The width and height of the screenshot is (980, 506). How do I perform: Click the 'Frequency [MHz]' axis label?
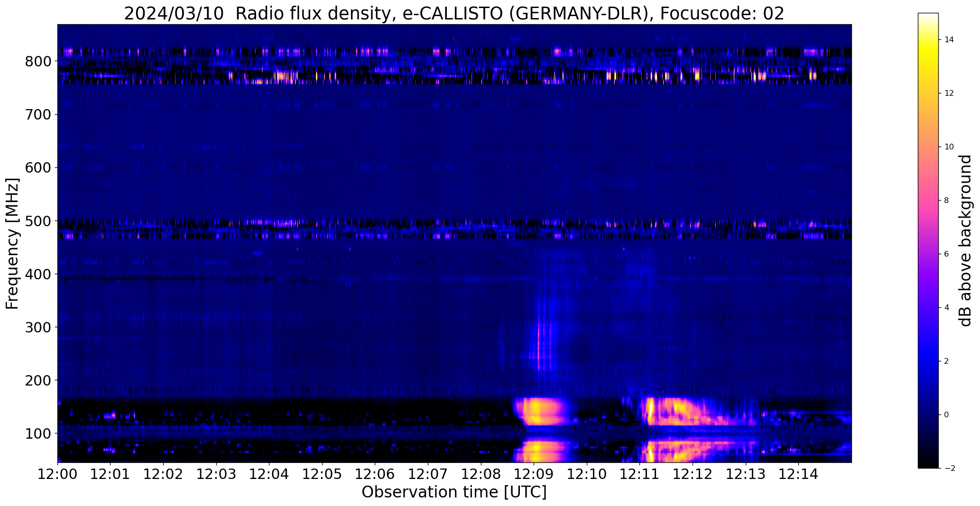[12, 244]
